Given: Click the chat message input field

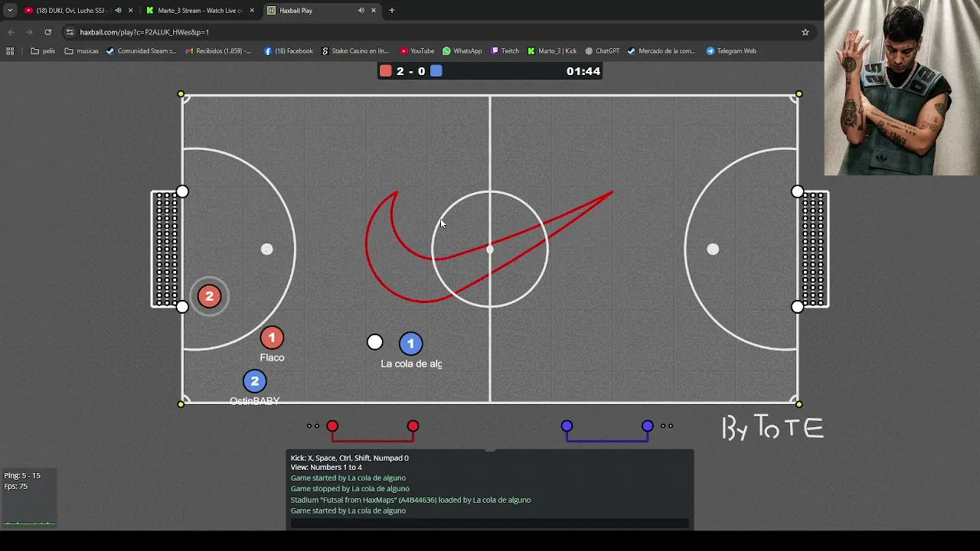Looking at the screenshot, I should click(489, 523).
